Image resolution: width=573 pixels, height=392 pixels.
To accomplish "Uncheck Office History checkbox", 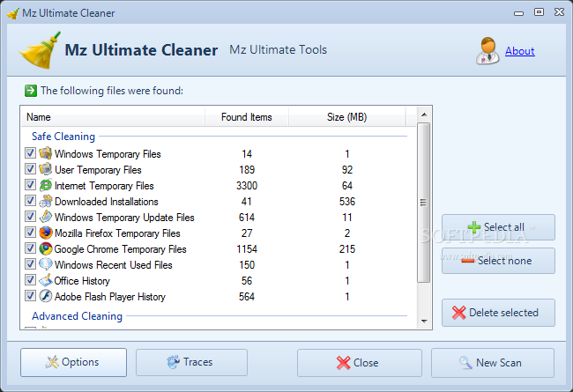I will coord(30,280).
